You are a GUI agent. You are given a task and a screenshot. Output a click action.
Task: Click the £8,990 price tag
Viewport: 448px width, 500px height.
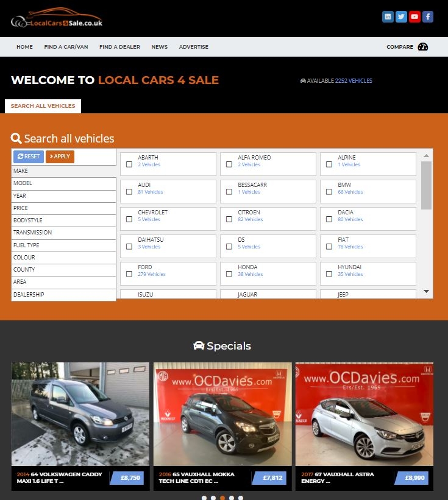pos(411,478)
